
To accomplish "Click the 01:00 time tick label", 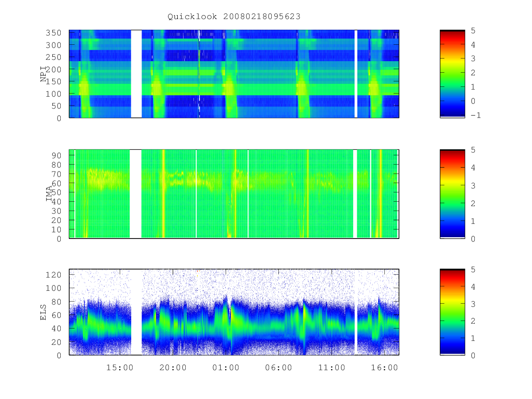I will coord(226,368).
